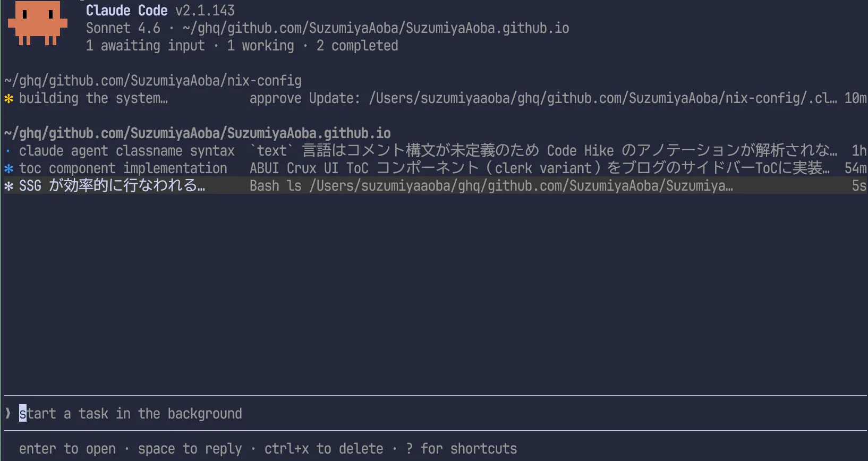Image resolution: width=868 pixels, height=461 pixels.
Task: Open the 'building the system…' task row
Action: point(436,98)
